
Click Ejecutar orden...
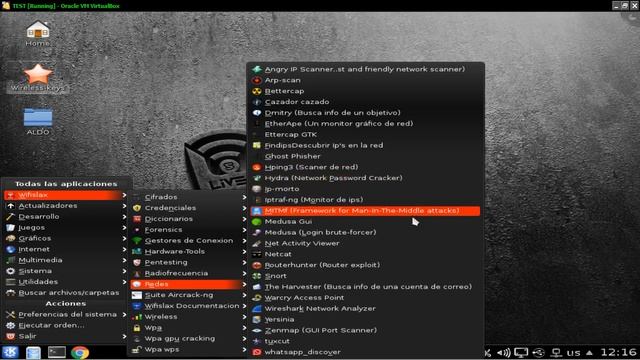click(x=66, y=326)
